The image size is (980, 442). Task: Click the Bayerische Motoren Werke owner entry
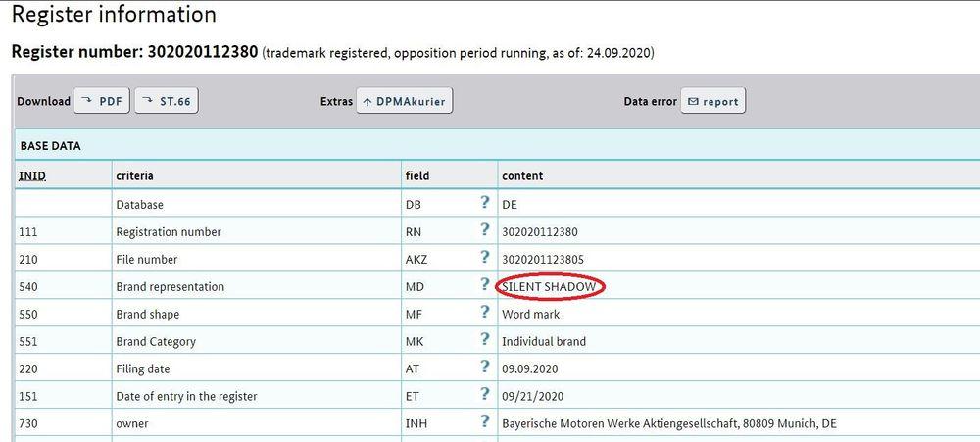click(668, 423)
